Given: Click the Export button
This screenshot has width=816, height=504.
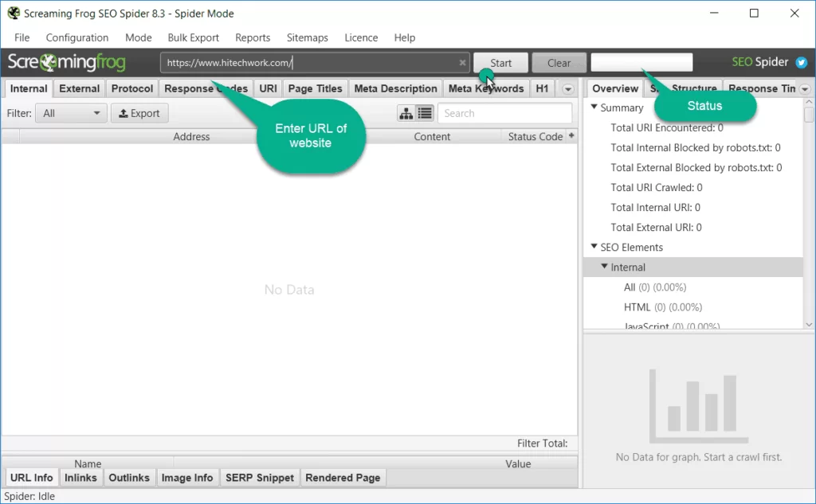Looking at the screenshot, I should (139, 113).
